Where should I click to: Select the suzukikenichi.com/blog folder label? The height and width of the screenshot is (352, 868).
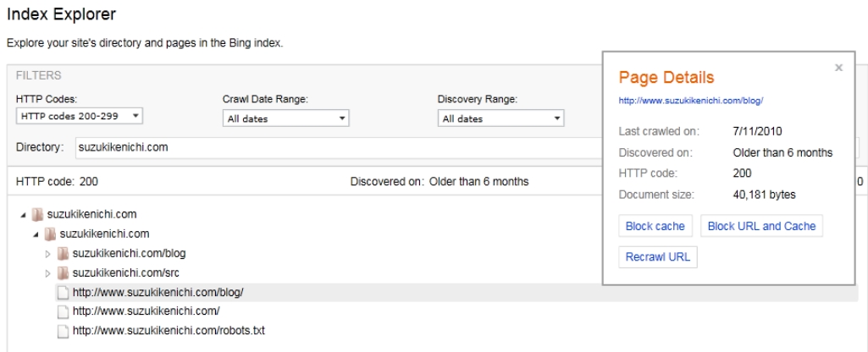point(129,254)
